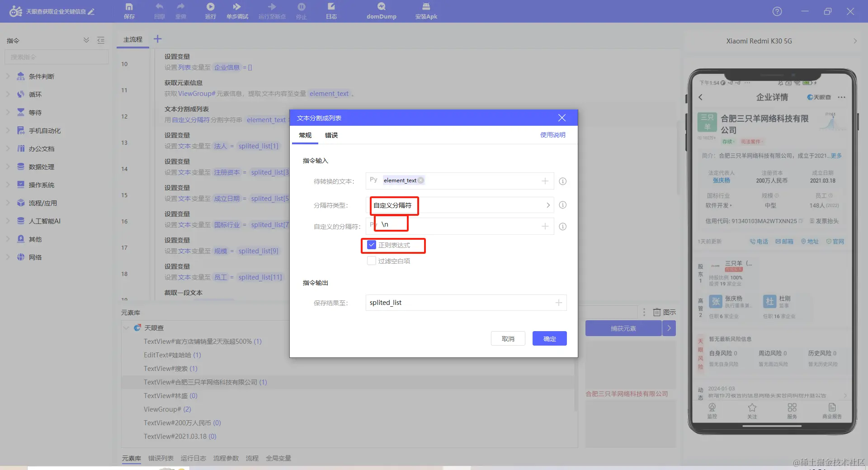Open the 运行日志 bottom tab

(193, 458)
